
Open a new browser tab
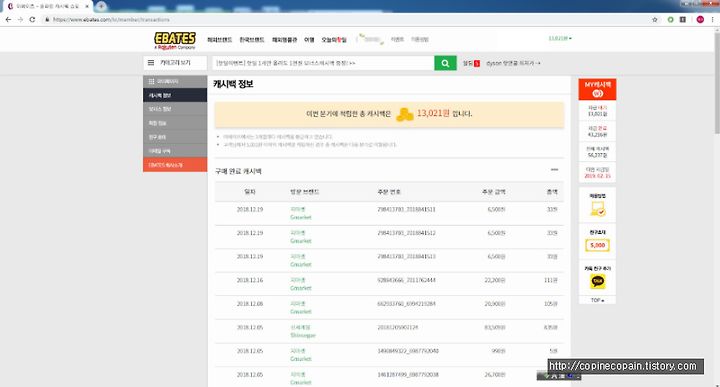(101, 6)
